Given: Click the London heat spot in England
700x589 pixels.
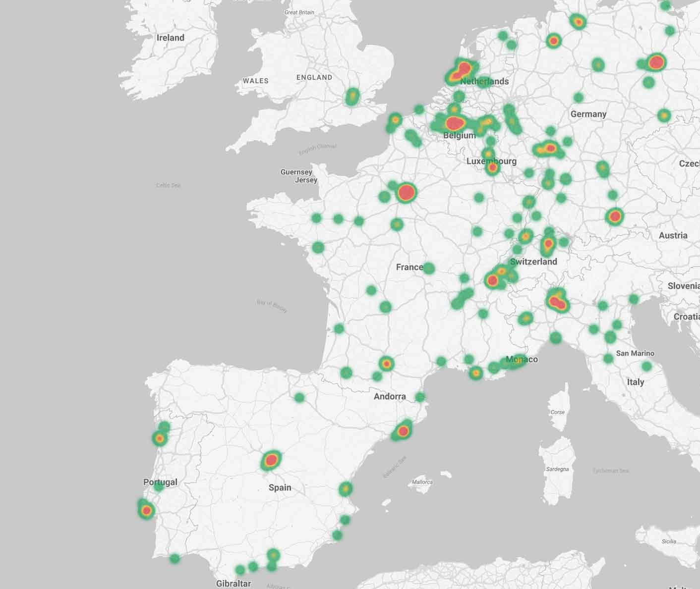Looking at the screenshot, I should 352,96.
